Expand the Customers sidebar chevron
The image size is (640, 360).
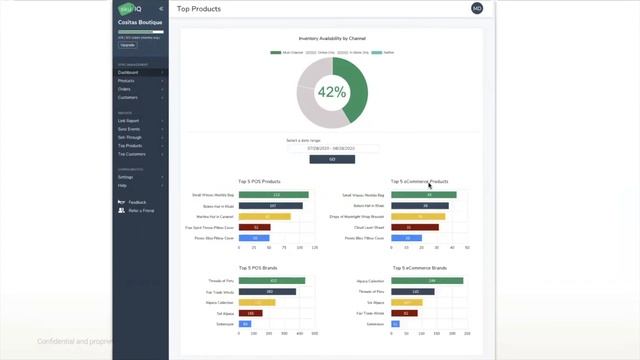(162, 98)
